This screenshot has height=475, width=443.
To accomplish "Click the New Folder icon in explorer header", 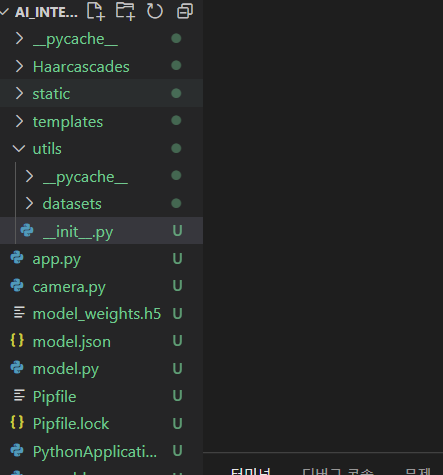I will (x=125, y=11).
